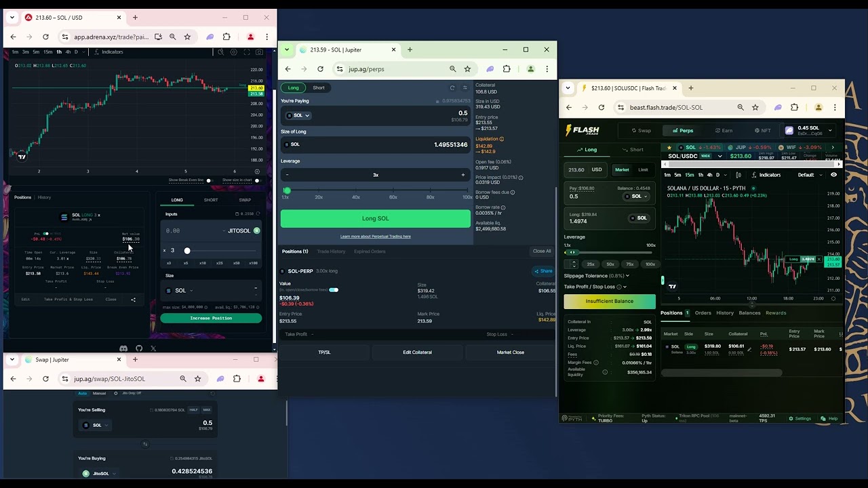
Task: Click the star favorite icon beside SOL pair
Action: point(669,147)
